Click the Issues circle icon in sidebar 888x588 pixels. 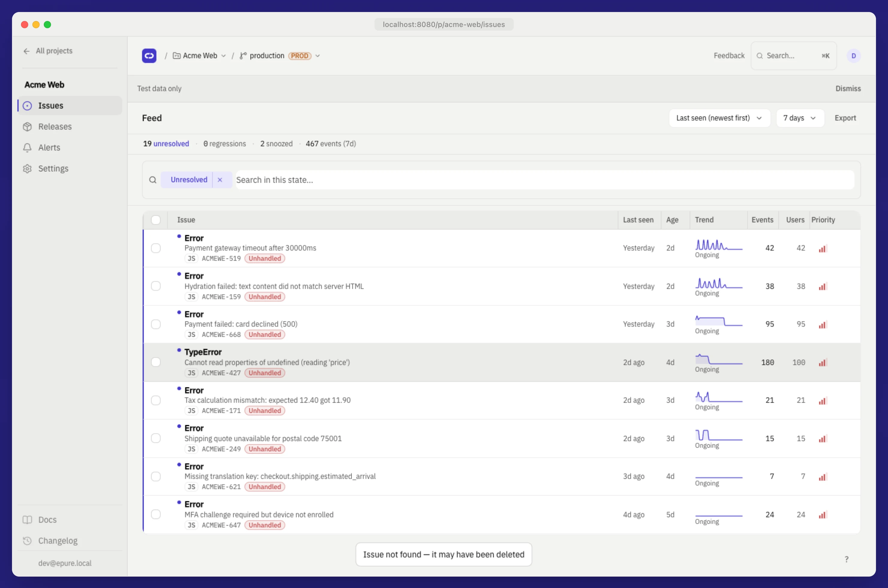27,106
